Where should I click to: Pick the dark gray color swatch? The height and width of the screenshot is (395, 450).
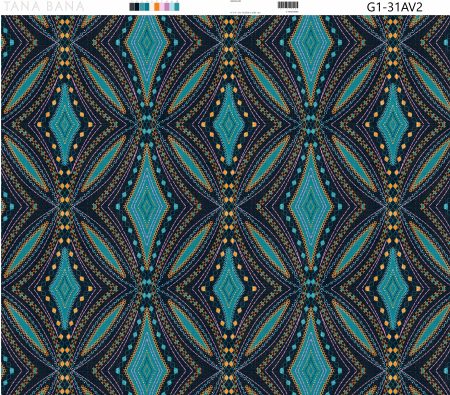pyautogui.click(x=132, y=7)
